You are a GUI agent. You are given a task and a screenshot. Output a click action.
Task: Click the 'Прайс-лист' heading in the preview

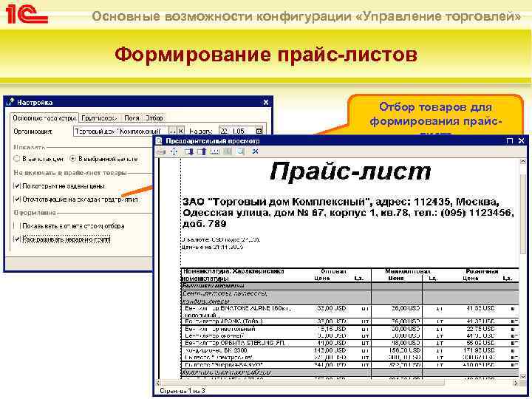[350, 171]
